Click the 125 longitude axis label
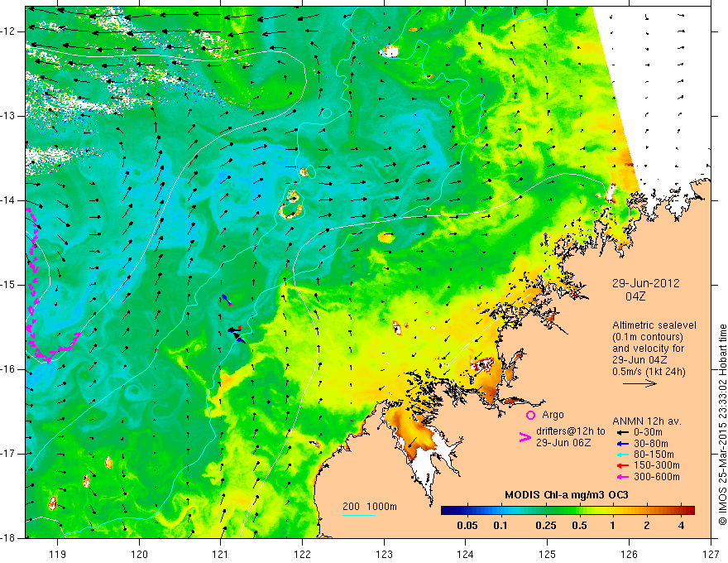This screenshot has width=728, height=563. point(548,554)
